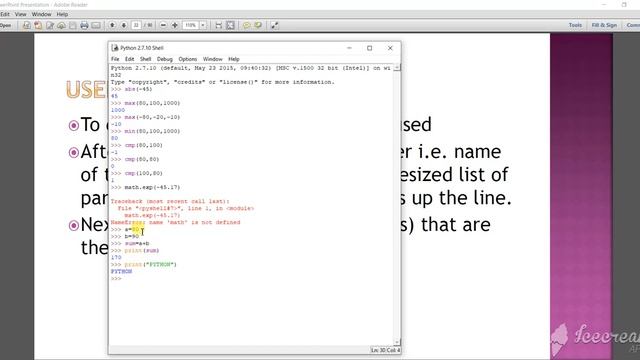Click the NameError 'math' not defined line
The width and height of the screenshot is (640, 360).
176,222
